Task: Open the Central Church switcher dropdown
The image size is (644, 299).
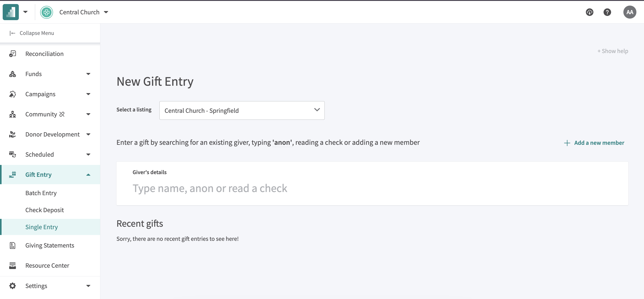Action: (106, 12)
